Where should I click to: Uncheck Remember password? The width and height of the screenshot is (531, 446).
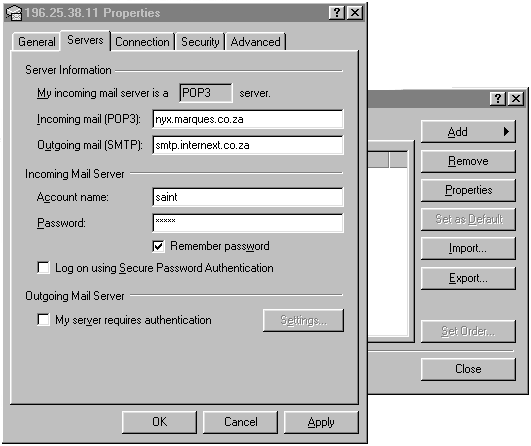pyautogui.click(x=158, y=246)
